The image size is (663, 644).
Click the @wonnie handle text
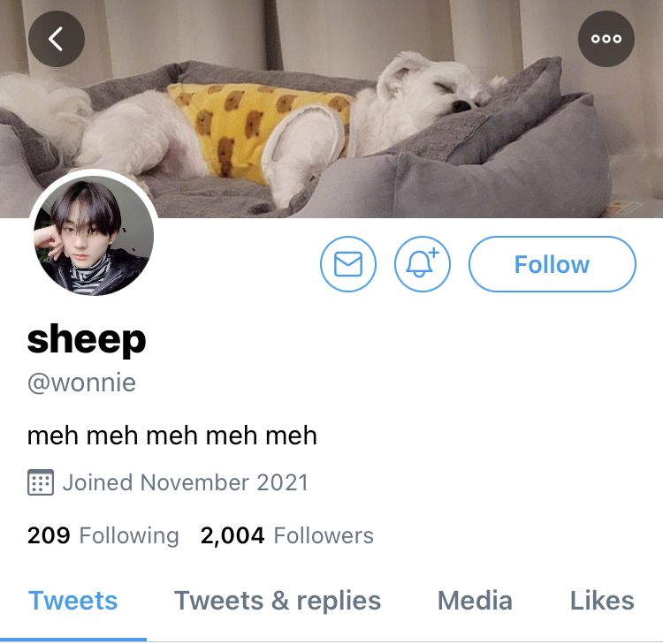[x=81, y=383]
